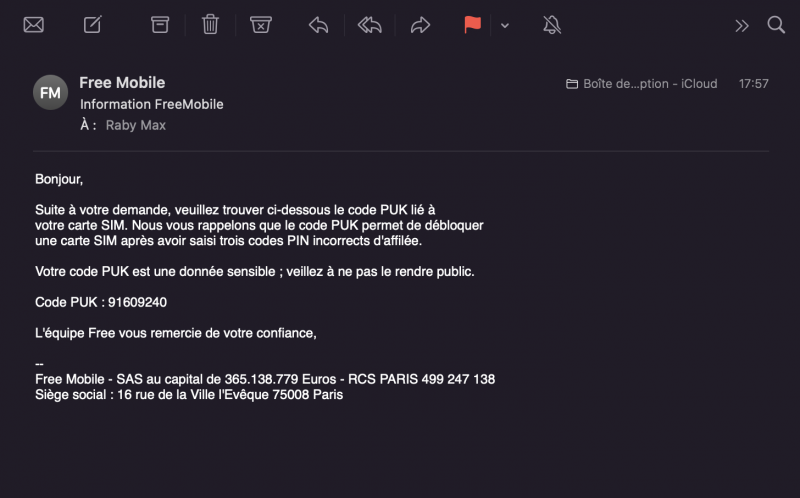Open the iCloud inbox mailbox label
The image size is (800, 498).
(x=642, y=84)
